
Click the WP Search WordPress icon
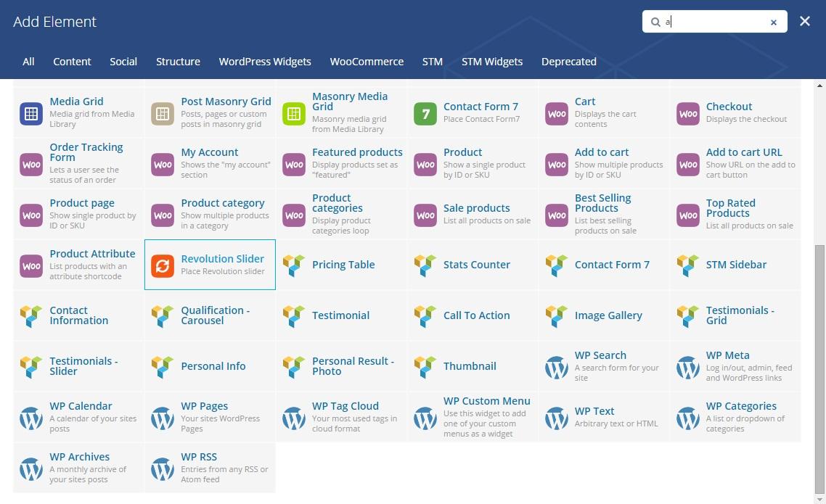point(557,368)
